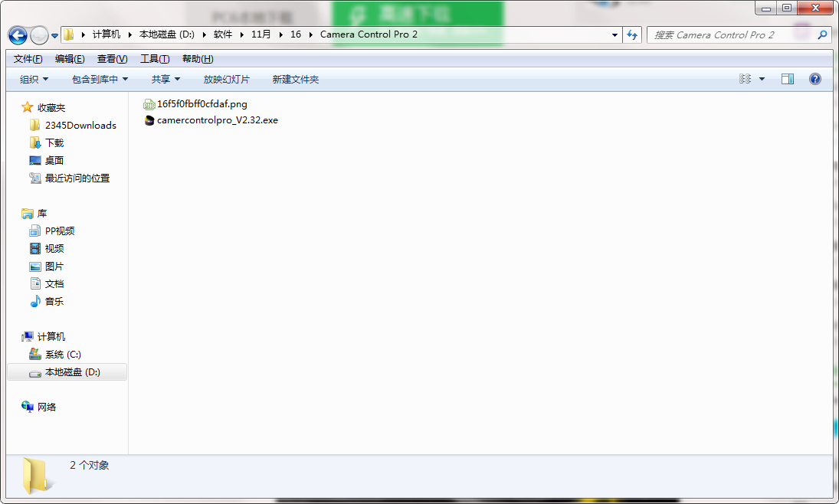This screenshot has height=504, width=839.
Task: Expand the arrow after 软件 in path
Action: 242,34
